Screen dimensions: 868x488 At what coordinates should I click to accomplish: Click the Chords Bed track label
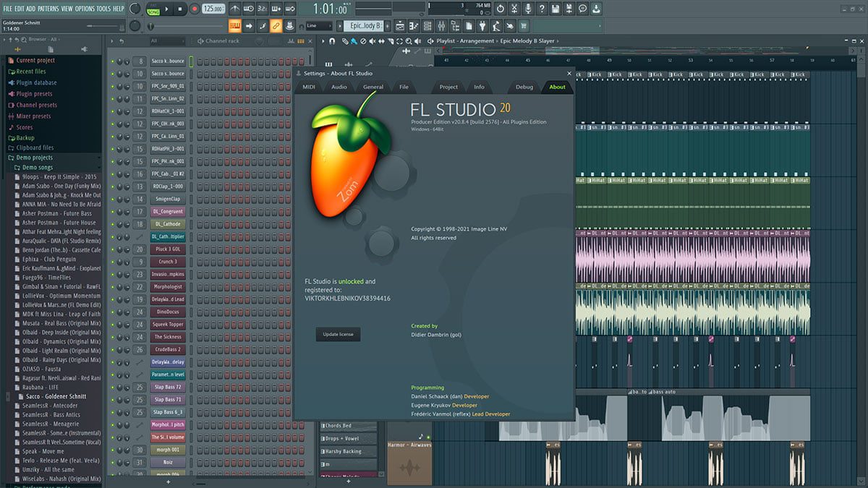click(x=348, y=426)
